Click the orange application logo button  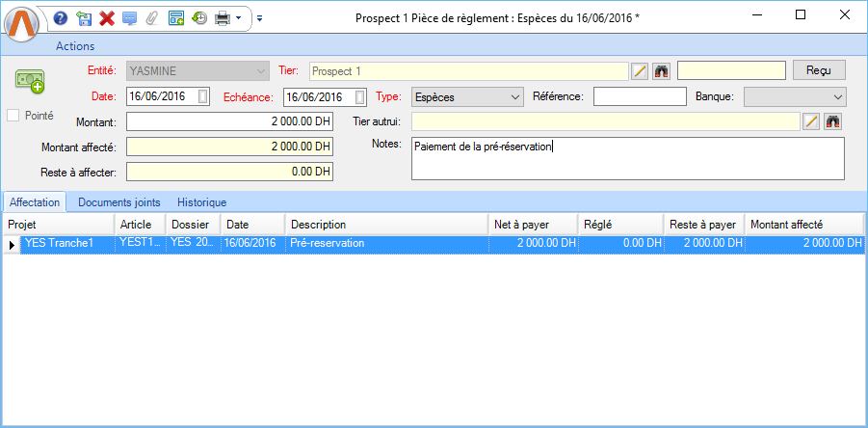click(23, 23)
